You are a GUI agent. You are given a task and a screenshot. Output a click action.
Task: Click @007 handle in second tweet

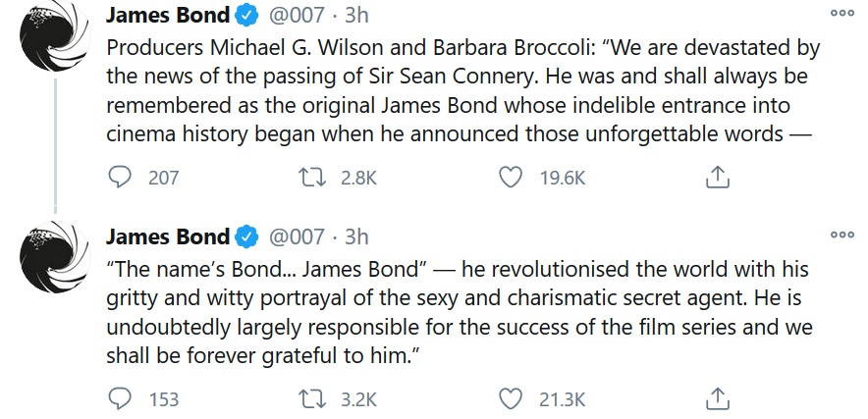297,236
